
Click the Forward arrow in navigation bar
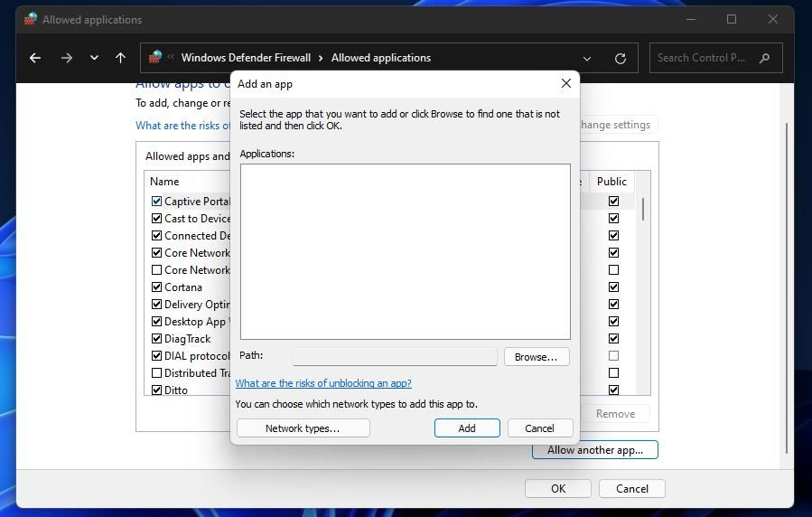(66, 58)
